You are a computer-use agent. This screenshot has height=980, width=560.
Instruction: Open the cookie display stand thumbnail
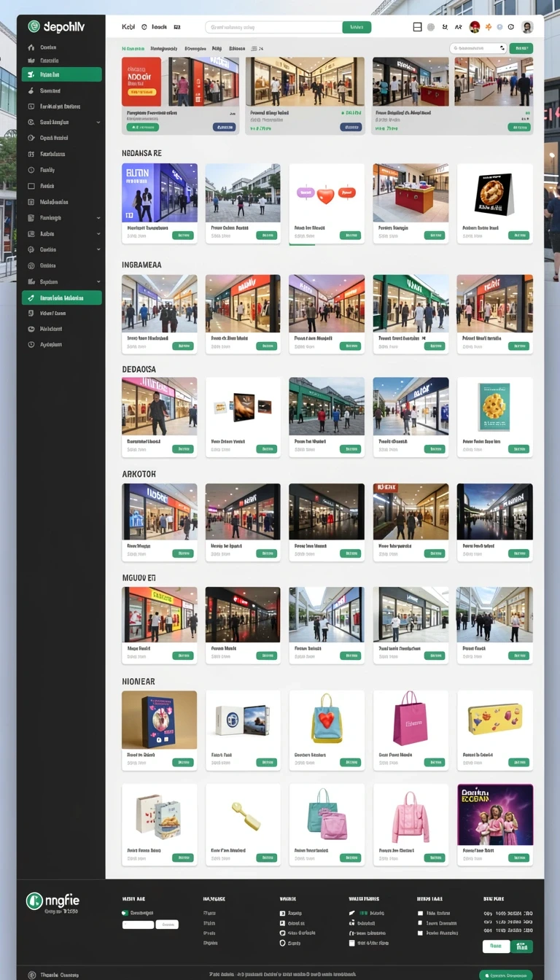click(495, 192)
